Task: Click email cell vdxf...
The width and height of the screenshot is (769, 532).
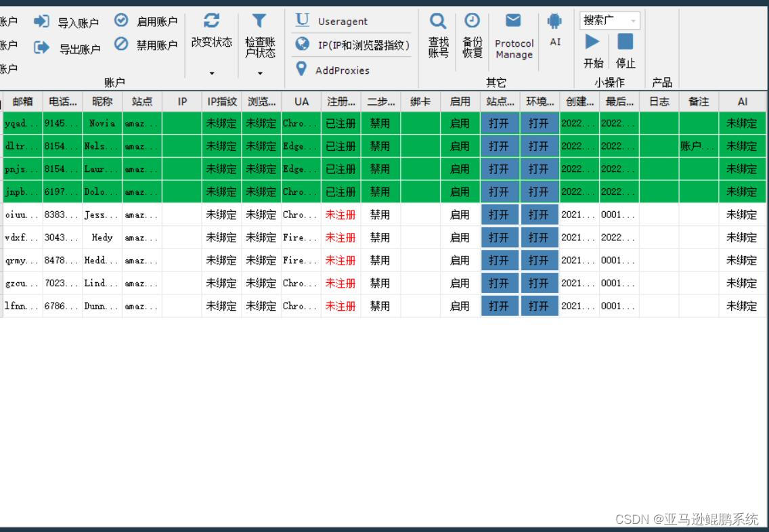Action: pyautogui.click(x=22, y=238)
